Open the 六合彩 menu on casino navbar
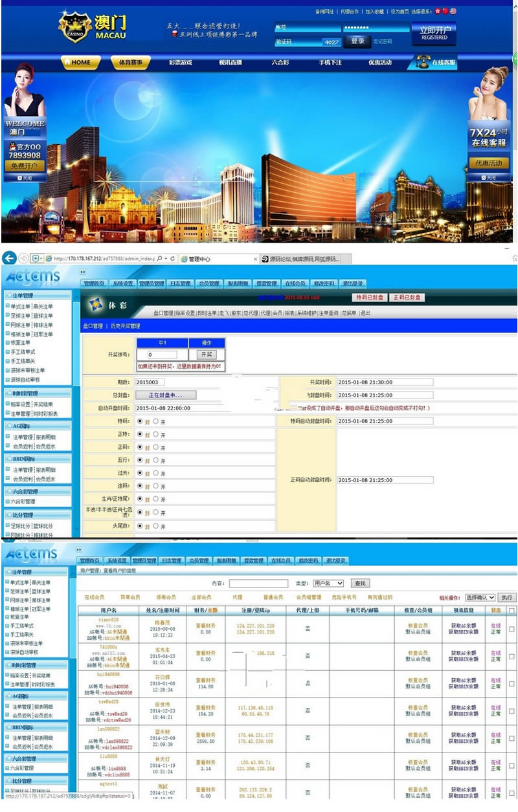 [x=282, y=63]
